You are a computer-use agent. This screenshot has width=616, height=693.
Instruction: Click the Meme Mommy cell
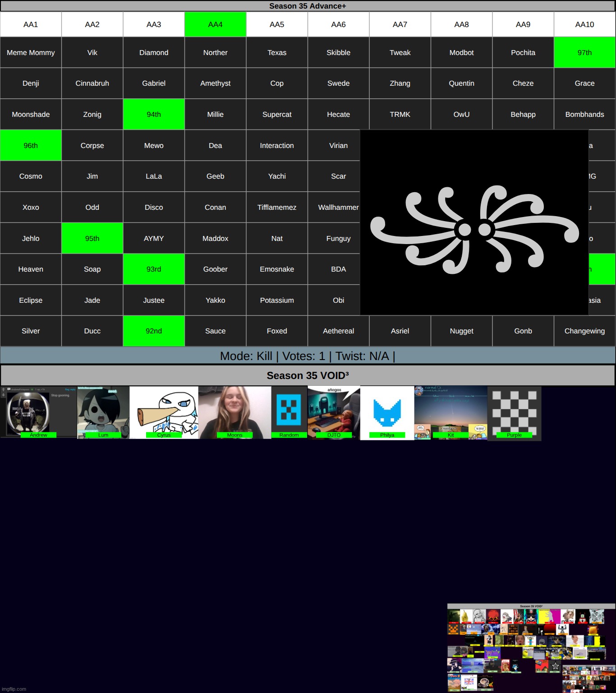click(31, 52)
